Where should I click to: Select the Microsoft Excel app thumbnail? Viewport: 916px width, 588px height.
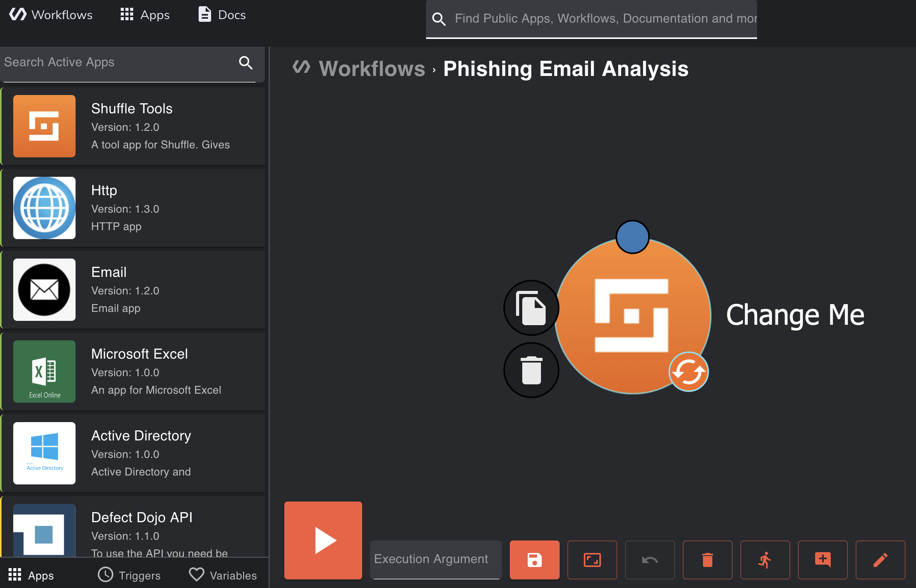click(44, 371)
